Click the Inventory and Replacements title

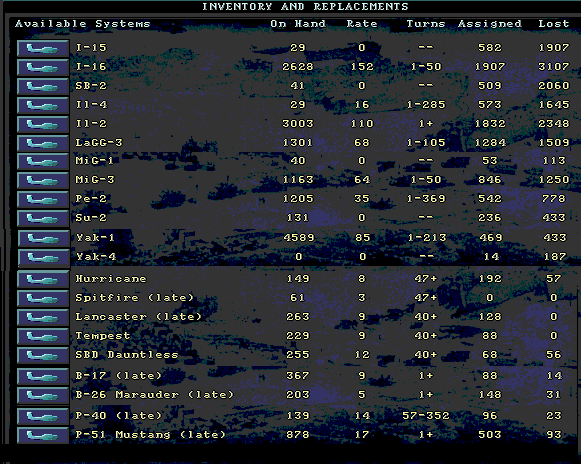(x=305, y=7)
